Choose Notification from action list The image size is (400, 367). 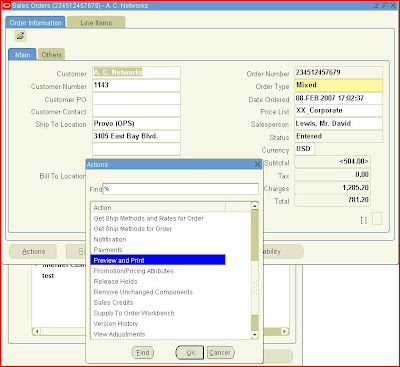pyautogui.click(x=158, y=239)
